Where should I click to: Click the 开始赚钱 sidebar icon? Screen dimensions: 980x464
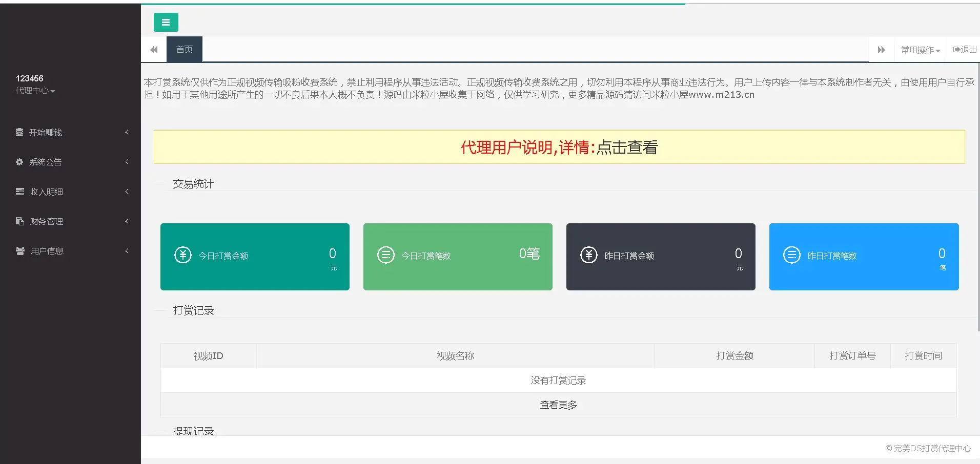(19, 132)
